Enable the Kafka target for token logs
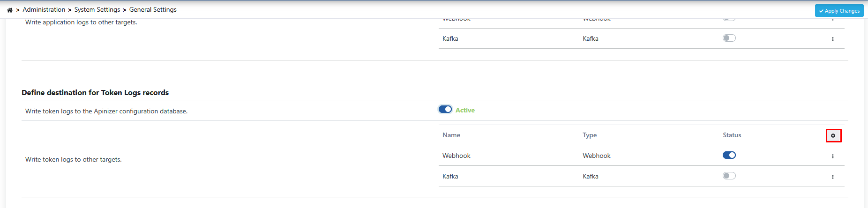 click(x=729, y=176)
